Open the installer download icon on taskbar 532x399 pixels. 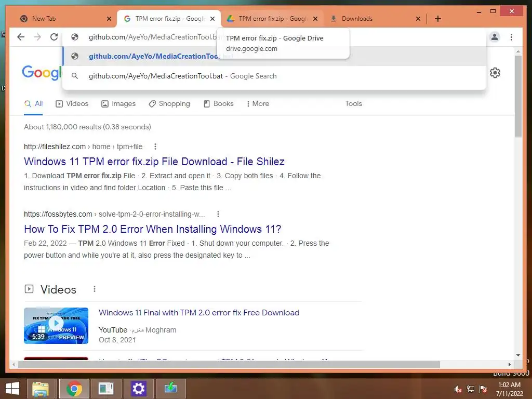(x=170, y=389)
